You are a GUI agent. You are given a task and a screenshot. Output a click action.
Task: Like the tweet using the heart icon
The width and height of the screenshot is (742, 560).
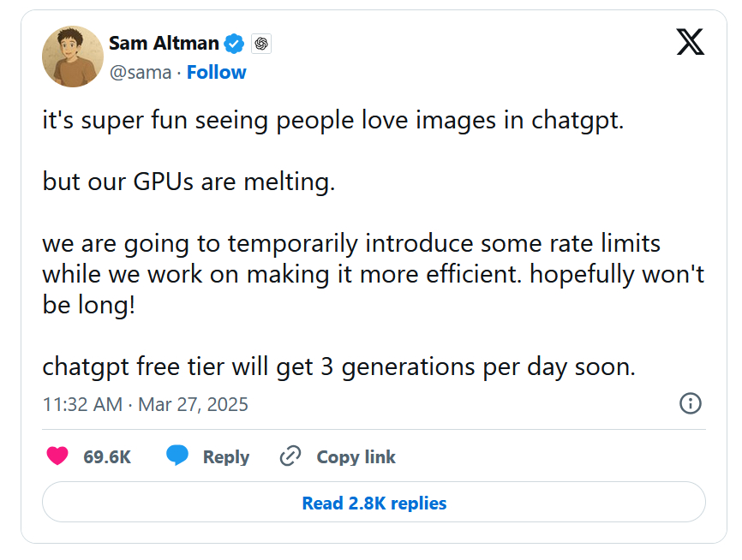(x=57, y=456)
